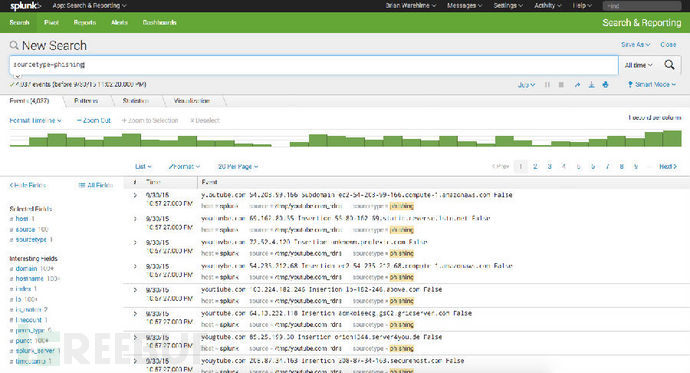
Task: Open the App: Search & Reporting menu
Action: coord(89,6)
